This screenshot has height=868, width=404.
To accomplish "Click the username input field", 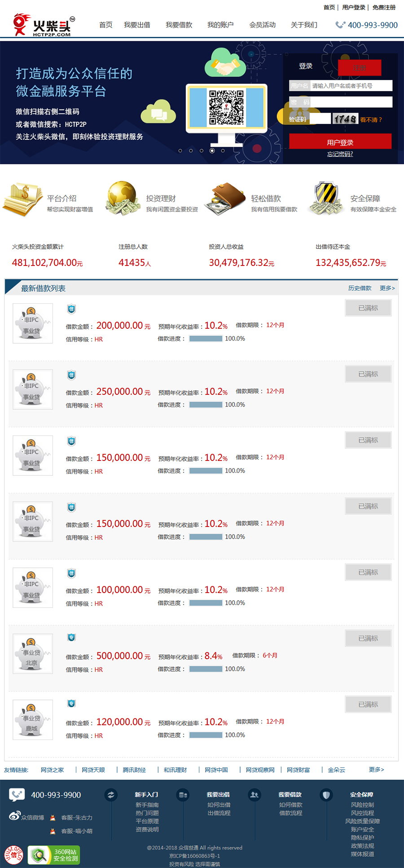I will click(x=351, y=86).
